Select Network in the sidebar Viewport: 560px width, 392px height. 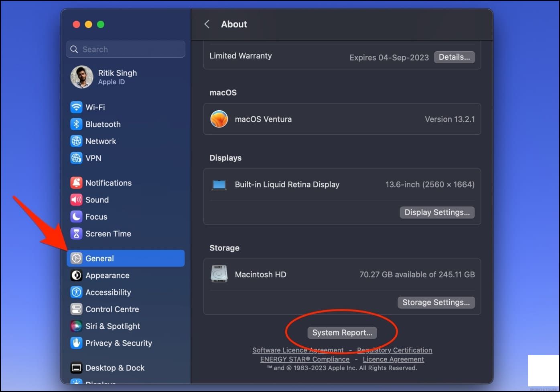101,141
